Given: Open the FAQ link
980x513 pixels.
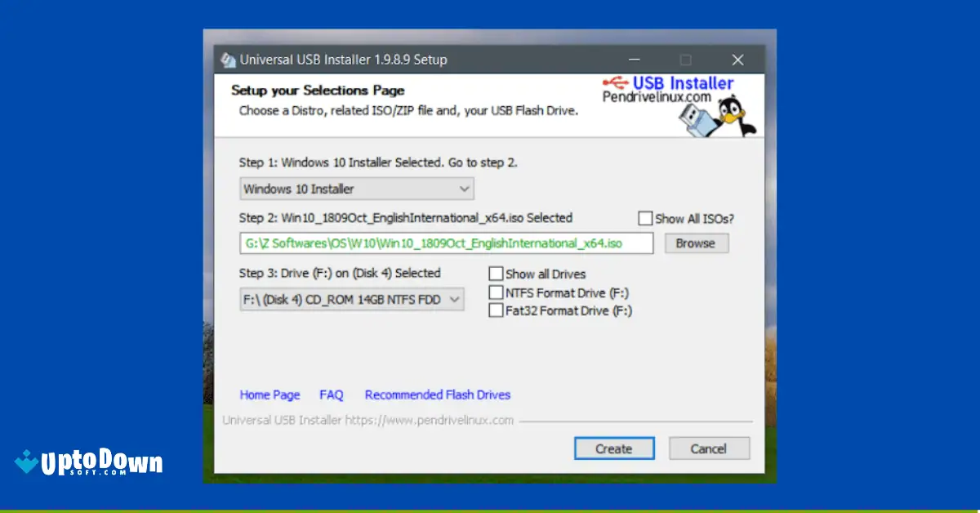Looking at the screenshot, I should [331, 395].
